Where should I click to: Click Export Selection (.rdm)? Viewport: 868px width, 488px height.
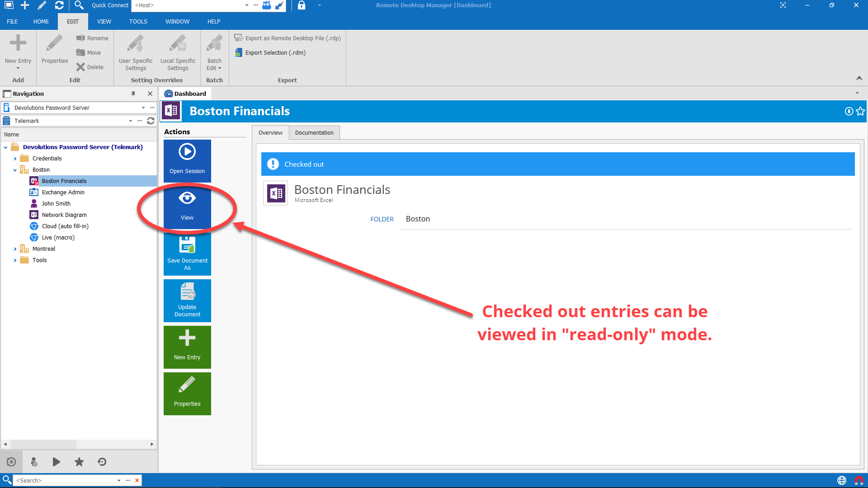[x=270, y=53]
